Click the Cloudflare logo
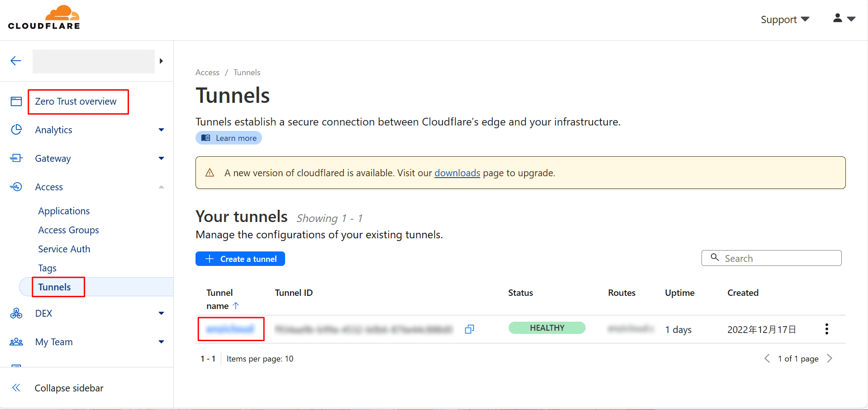This screenshot has width=868, height=410. click(x=44, y=18)
